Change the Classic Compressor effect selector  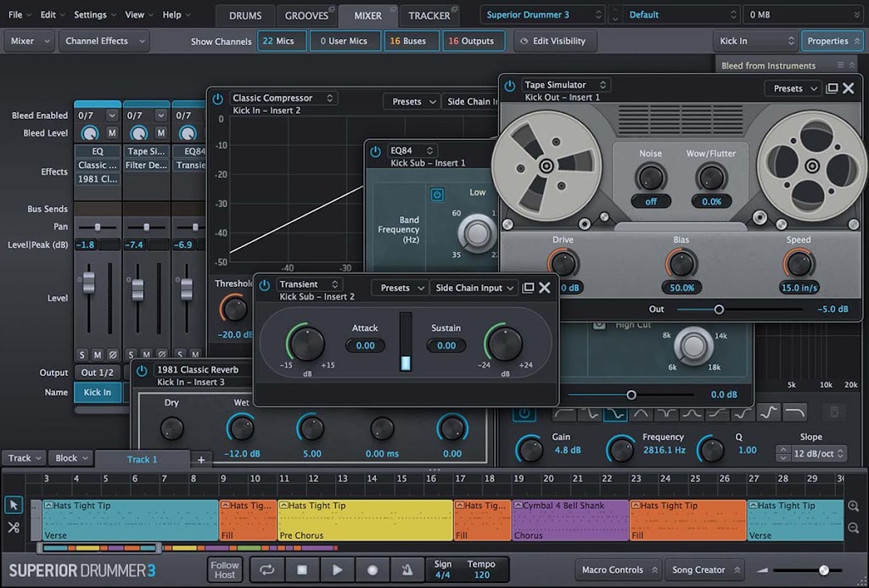283,98
